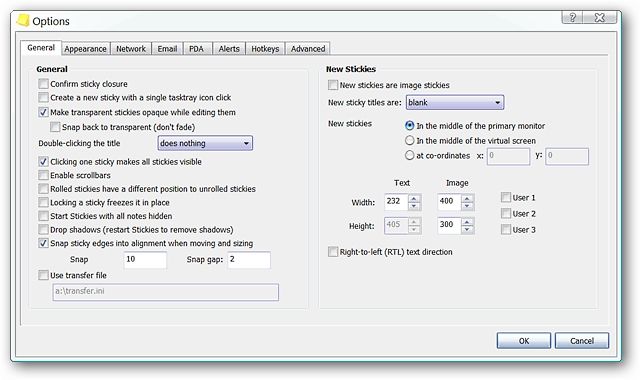The height and width of the screenshot is (380, 640).
Task: Increase Text Width spinner up arrow
Action: click(414, 198)
